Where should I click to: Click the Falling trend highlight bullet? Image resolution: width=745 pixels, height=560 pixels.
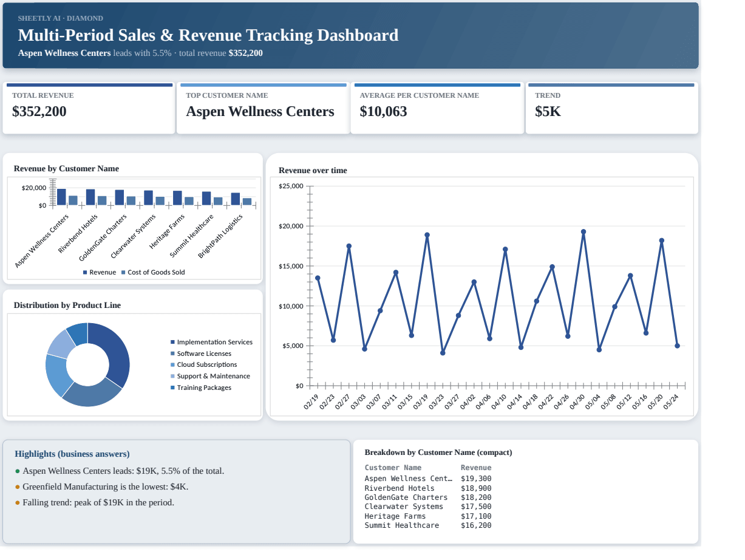(98, 503)
